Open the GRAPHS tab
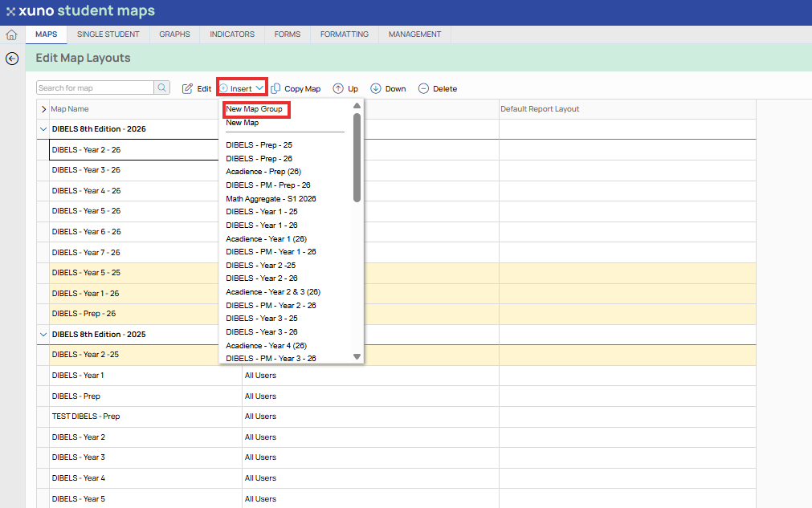Screen dimensions: 812x508 click(x=174, y=35)
